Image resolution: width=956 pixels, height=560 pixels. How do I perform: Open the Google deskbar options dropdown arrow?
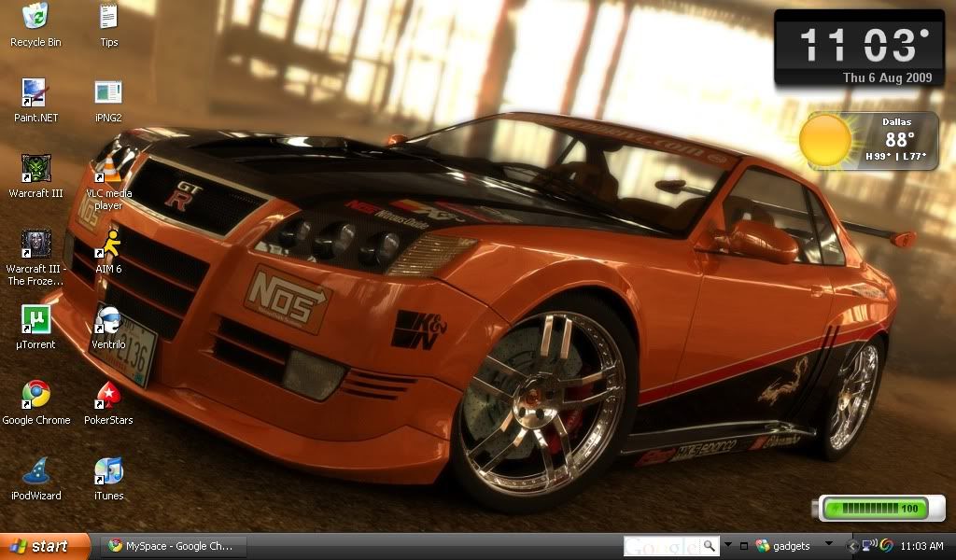(728, 543)
